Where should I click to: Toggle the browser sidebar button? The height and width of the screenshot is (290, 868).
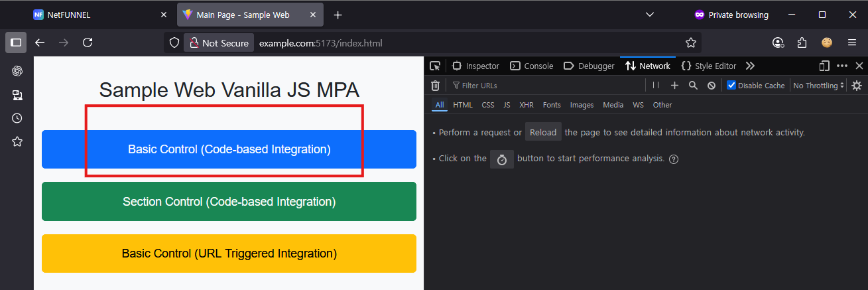tap(16, 42)
